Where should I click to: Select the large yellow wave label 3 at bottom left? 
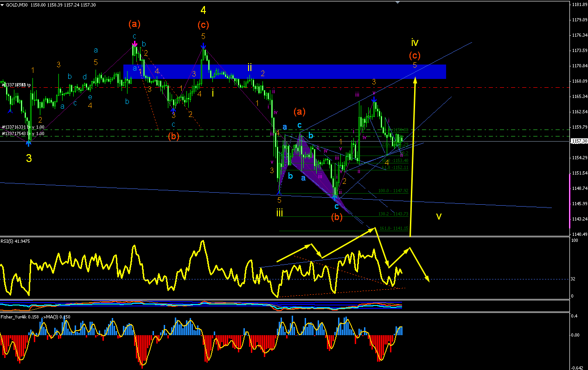click(x=29, y=158)
